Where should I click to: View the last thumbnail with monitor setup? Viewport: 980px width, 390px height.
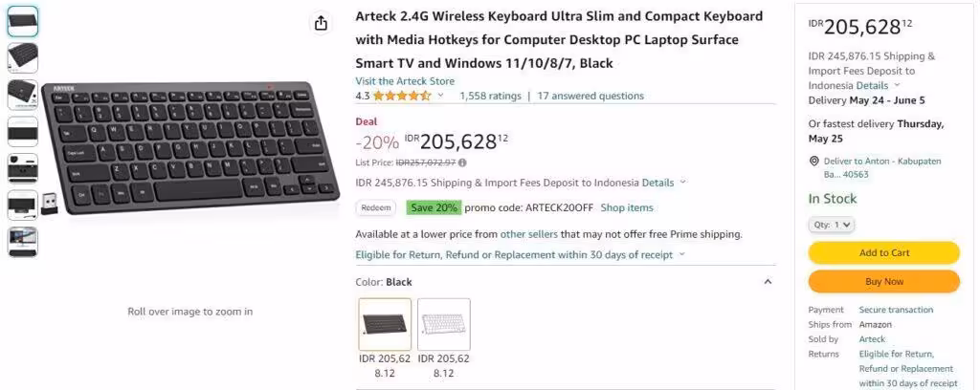tap(23, 242)
